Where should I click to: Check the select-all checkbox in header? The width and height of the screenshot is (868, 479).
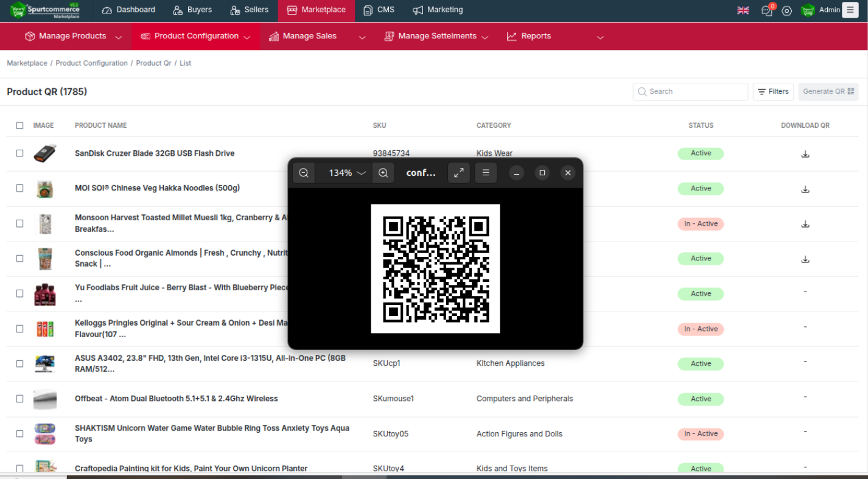[x=19, y=125]
